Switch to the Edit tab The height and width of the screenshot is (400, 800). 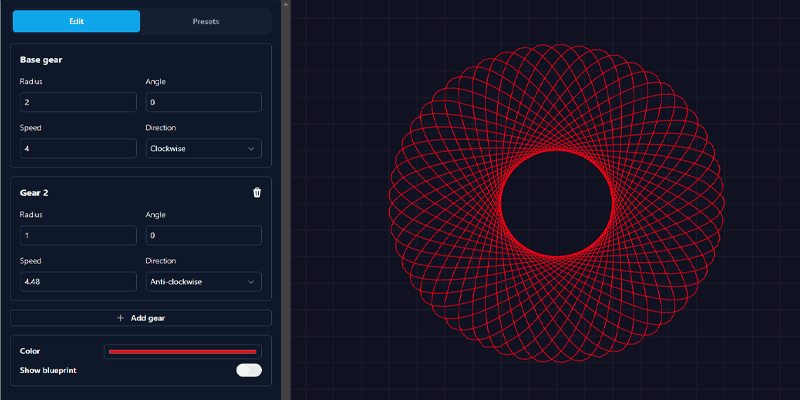pos(76,21)
